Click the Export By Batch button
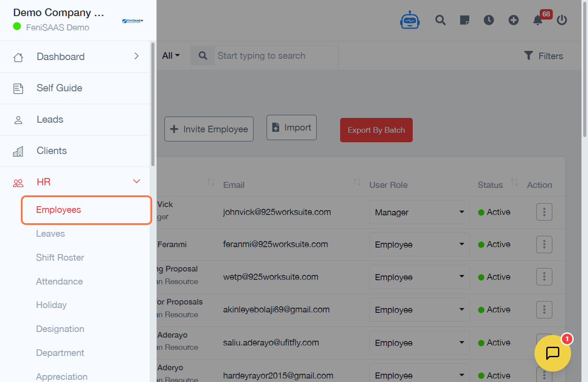Viewport: 588px width, 382px height. [x=376, y=130]
